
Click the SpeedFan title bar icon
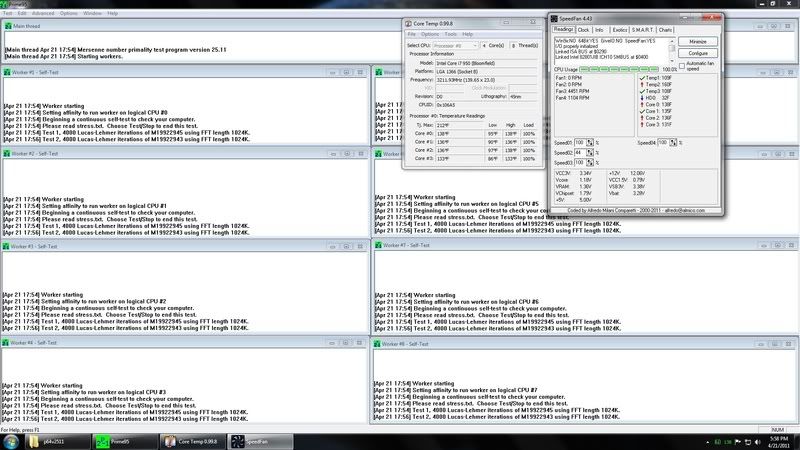[554, 19]
